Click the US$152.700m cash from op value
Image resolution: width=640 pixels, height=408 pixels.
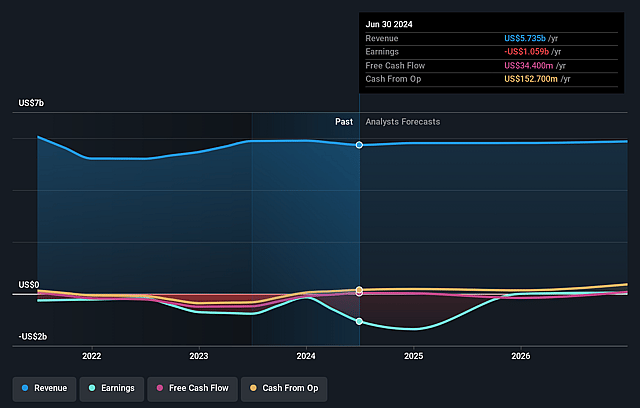click(534, 79)
